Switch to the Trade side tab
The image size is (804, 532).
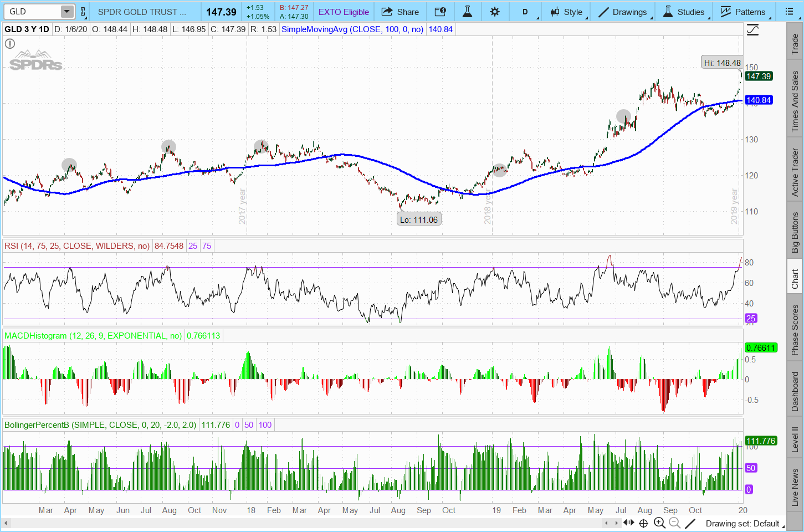(x=795, y=44)
